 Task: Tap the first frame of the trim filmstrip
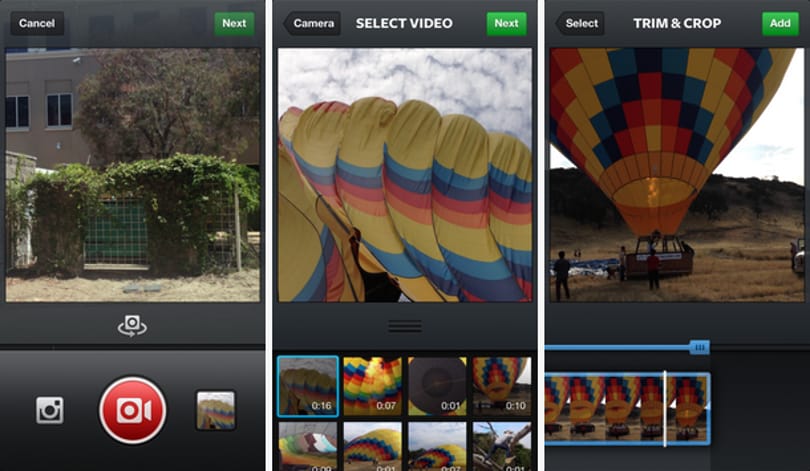click(557, 409)
